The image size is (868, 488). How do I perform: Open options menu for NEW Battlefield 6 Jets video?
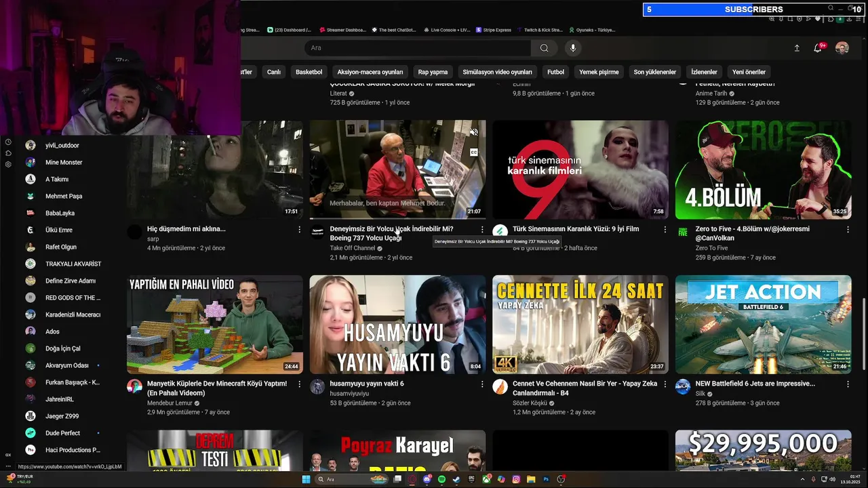pyautogui.click(x=848, y=384)
